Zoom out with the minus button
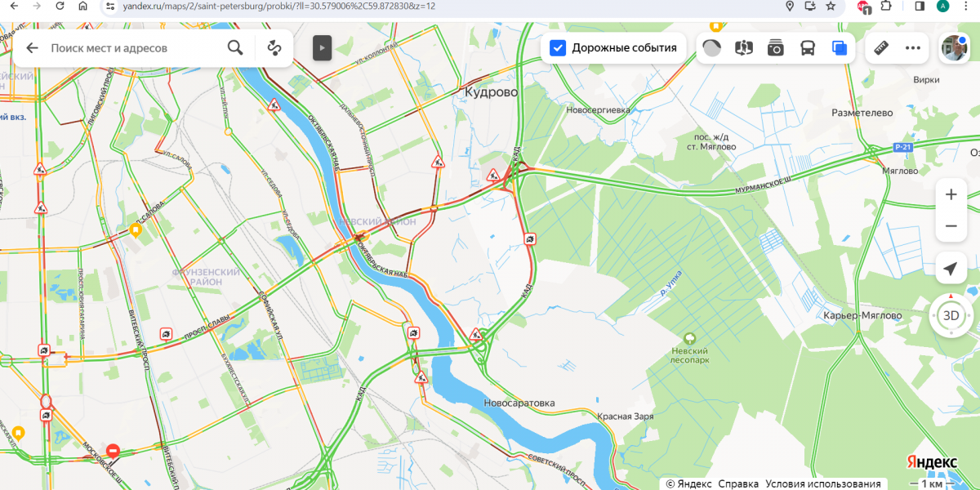 (951, 225)
